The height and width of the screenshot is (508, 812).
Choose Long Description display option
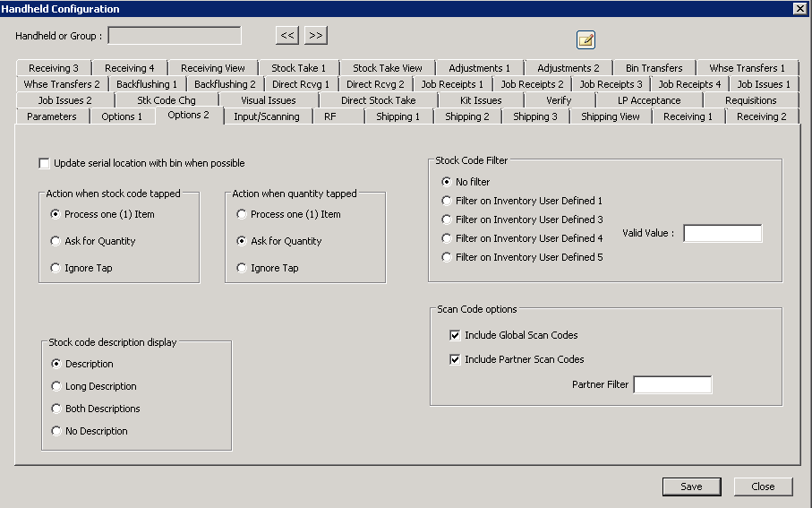pos(57,386)
